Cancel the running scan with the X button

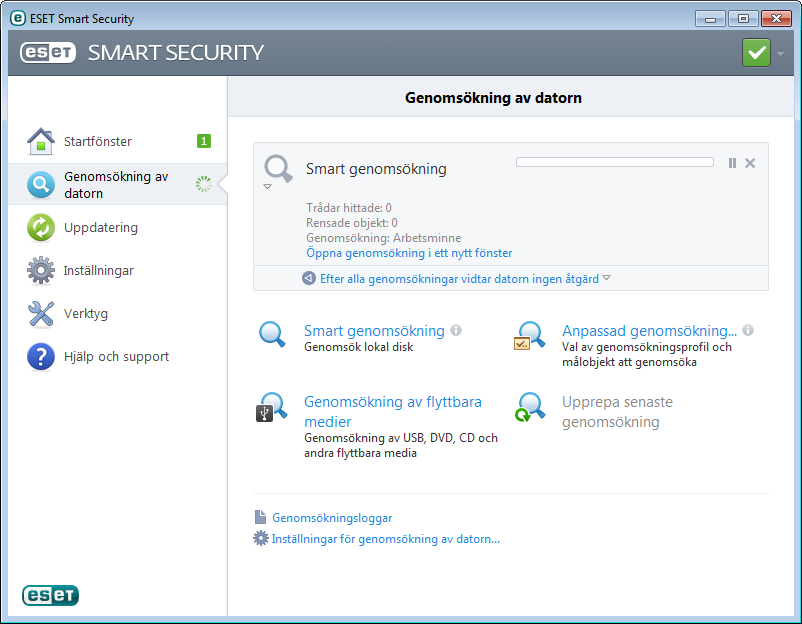[750, 163]
